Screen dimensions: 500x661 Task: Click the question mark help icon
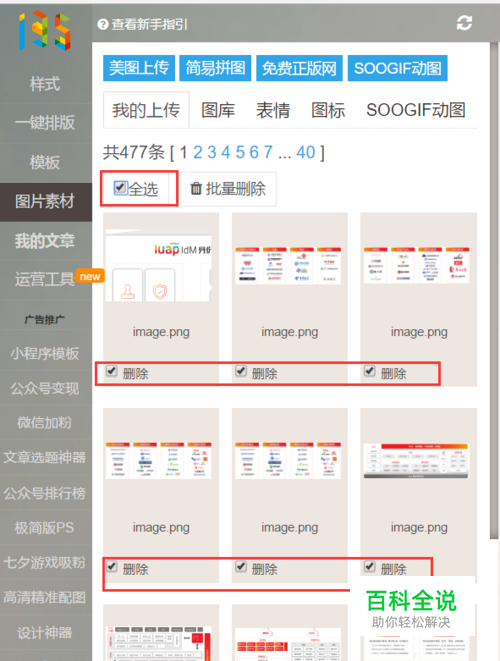[x=103, y=24]
